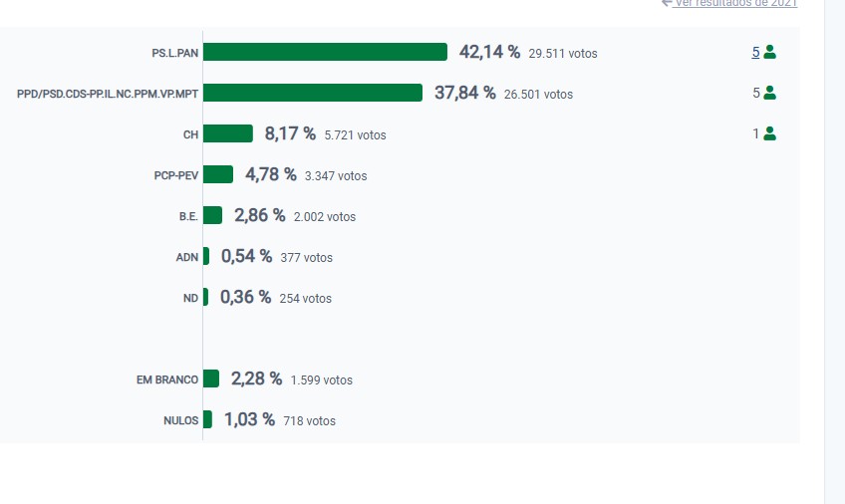Select the CH result bar
Viewport: 845px width, 504px height.
pos(228,133)
